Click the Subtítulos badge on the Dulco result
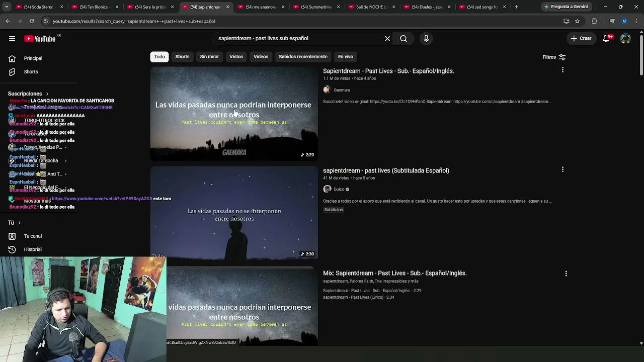The image size is (644, 362). tap(334, 210)
